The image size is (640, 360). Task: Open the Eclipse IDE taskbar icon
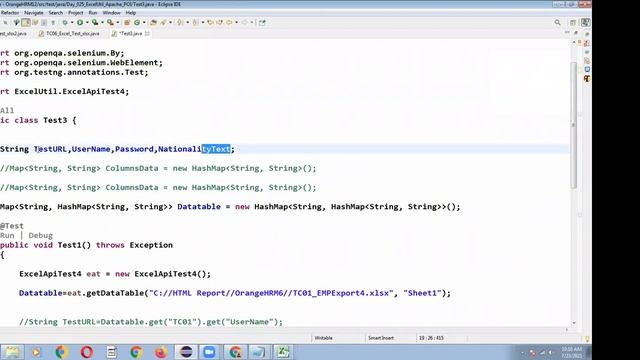(186, 352)
